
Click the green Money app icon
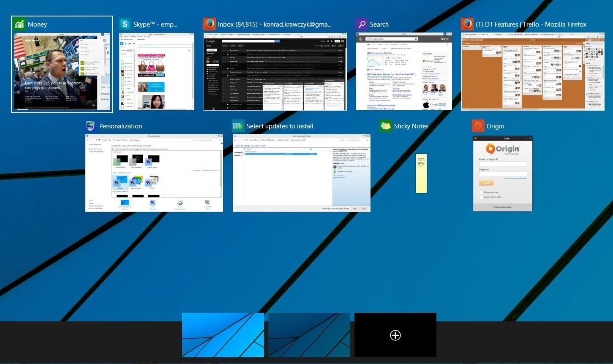[x=19, y=24]
